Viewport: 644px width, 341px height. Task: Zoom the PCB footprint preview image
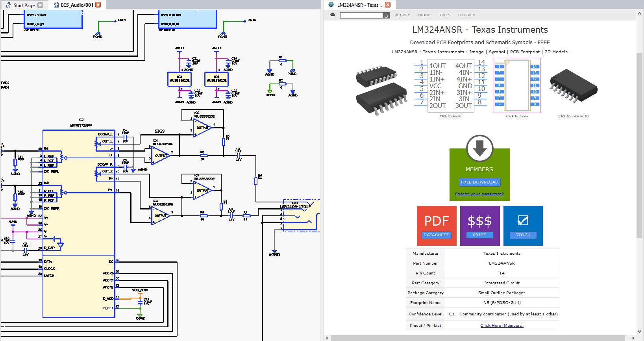tap(517, 85)
